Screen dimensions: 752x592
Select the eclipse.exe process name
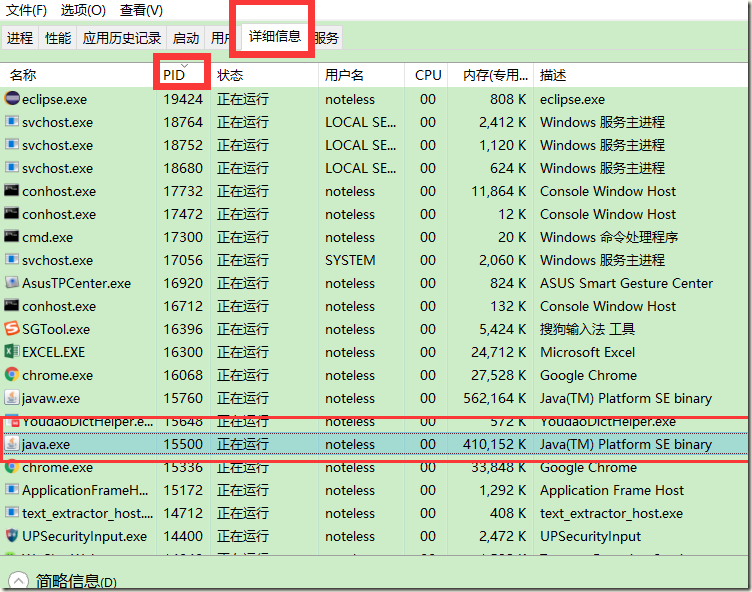tap(54, 99)
